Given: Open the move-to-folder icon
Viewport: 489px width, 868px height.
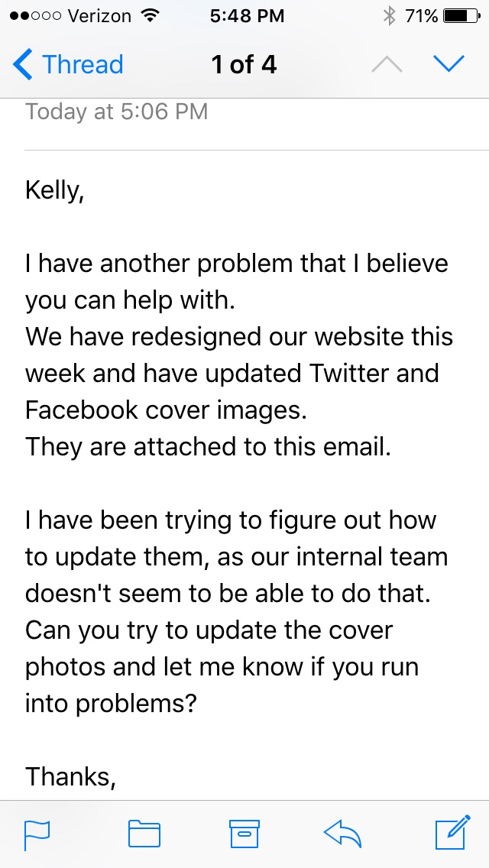Looking at the screenshot, I should click(144, 834).
